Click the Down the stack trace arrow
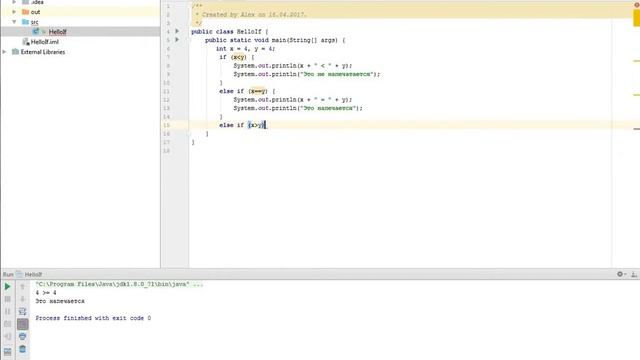The image size is (640, 360). 22,299
